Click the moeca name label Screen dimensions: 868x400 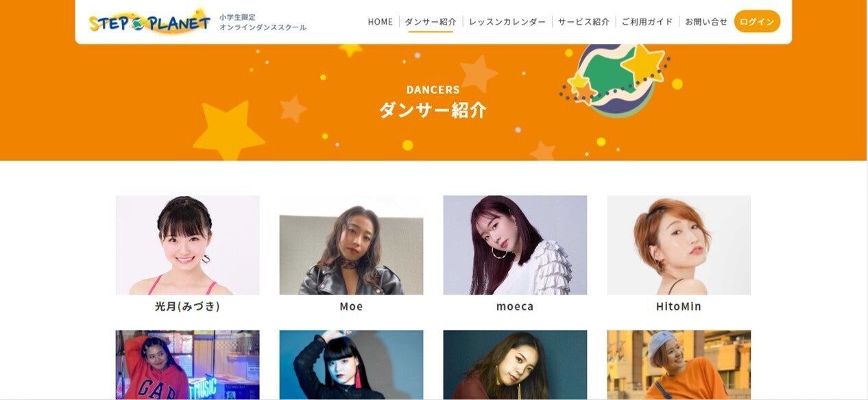pyautogui.click(x=515, y=306)
